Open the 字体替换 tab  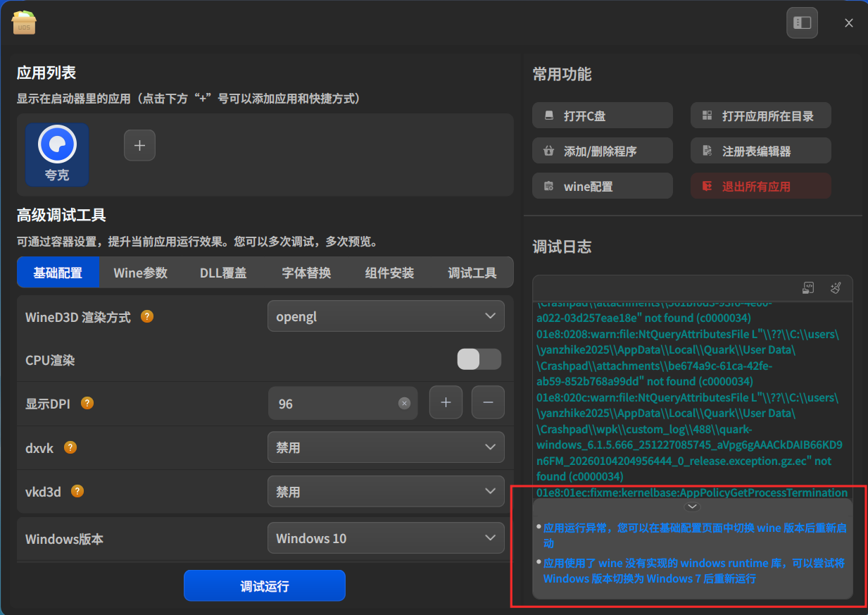[306, 273]
